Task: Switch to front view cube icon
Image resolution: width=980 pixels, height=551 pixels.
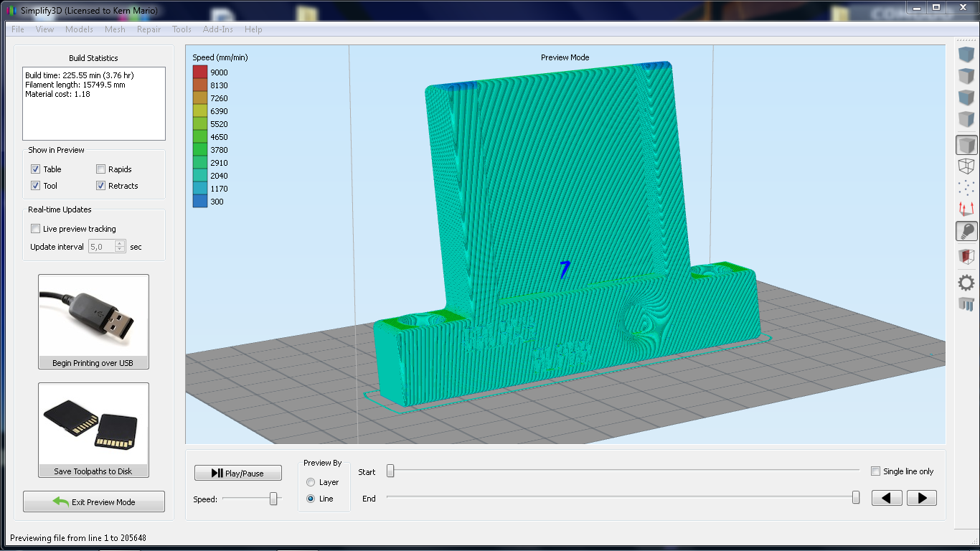Action: pyautogui.click(x=966, y=98)
